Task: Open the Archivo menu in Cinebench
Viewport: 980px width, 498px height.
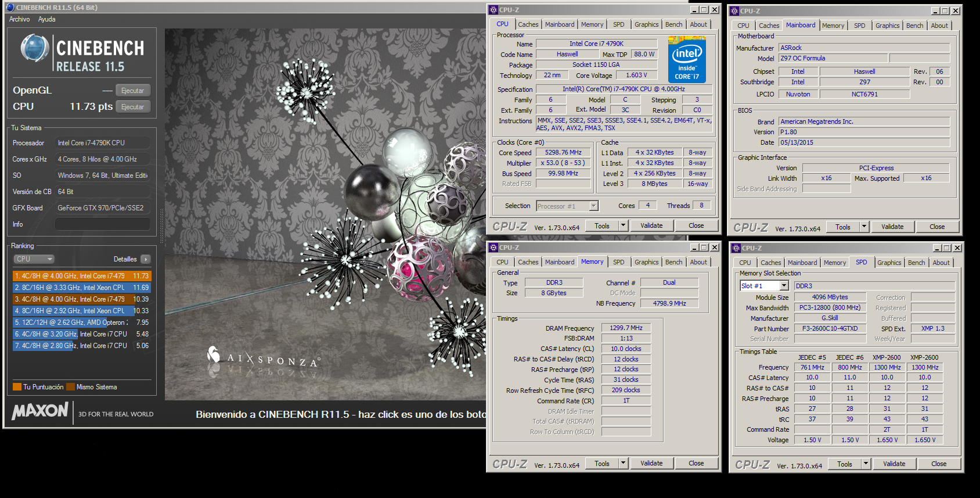Action: (x=19, y=19)
